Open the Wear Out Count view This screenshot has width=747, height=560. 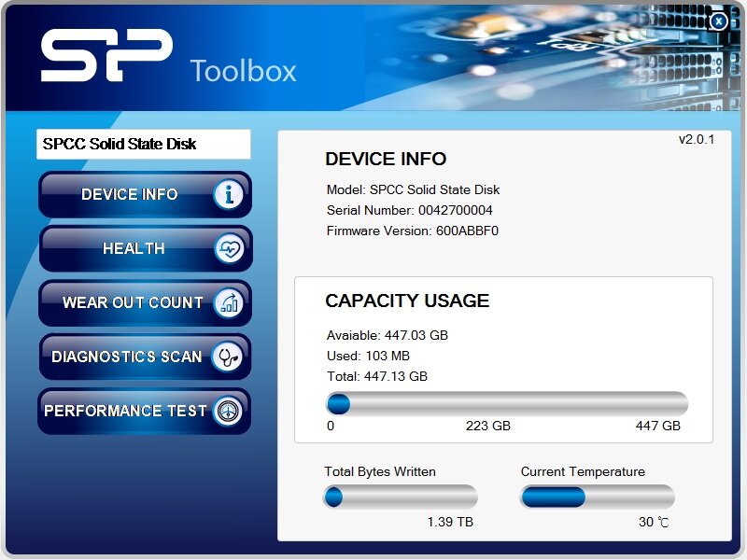click(x=131, y=302)
